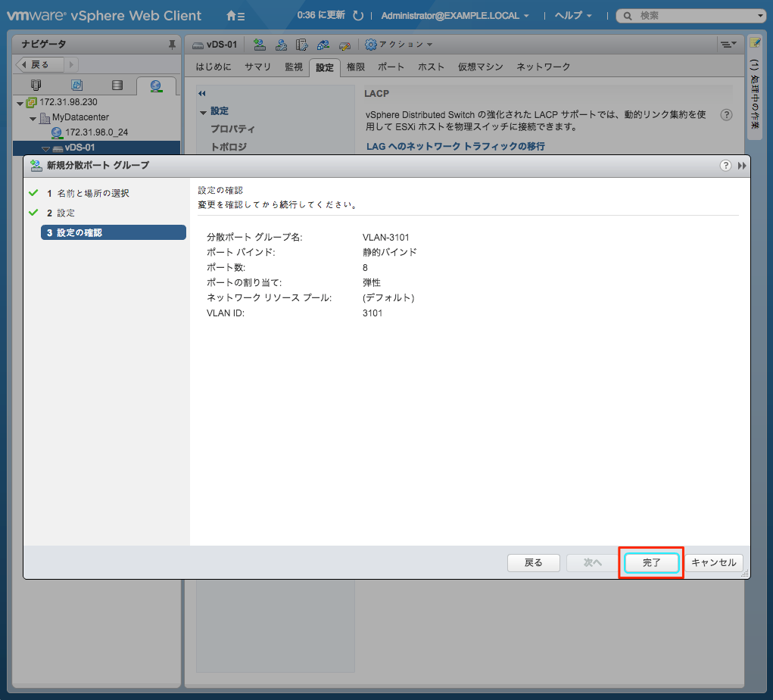Select トポロジ in settings side menu
The image size is (773, 700).
click(229, 147)
